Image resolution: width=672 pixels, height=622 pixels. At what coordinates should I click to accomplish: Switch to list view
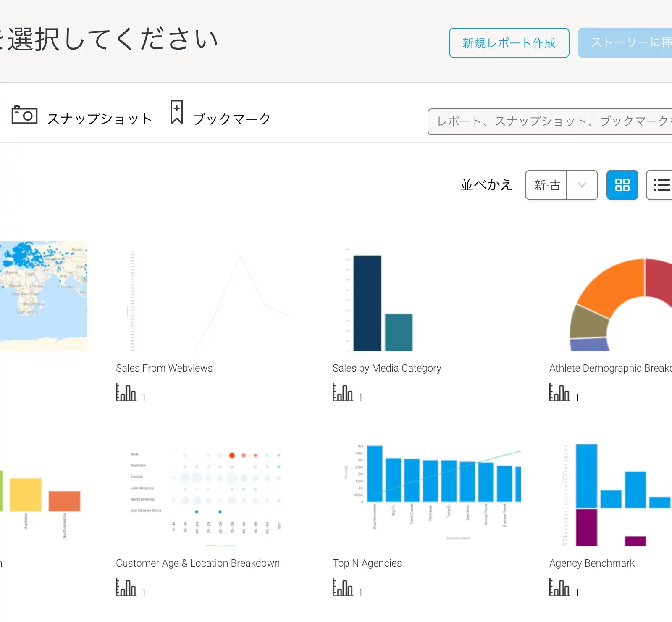(661, 185)
